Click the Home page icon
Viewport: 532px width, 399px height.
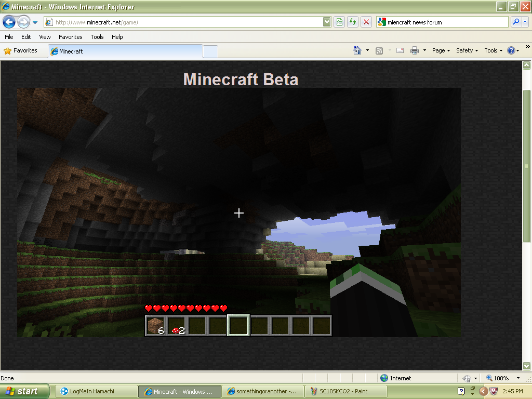[x=357, y=50]
